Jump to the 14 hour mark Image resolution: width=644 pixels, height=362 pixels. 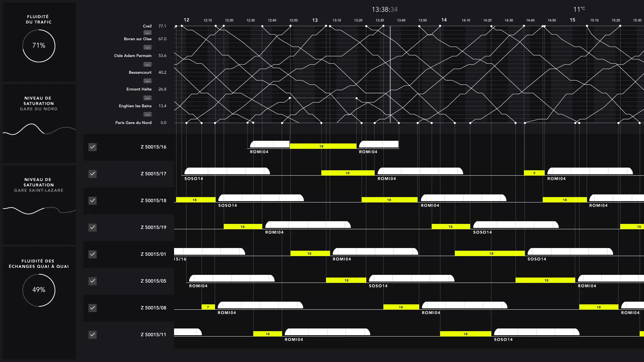444,20
